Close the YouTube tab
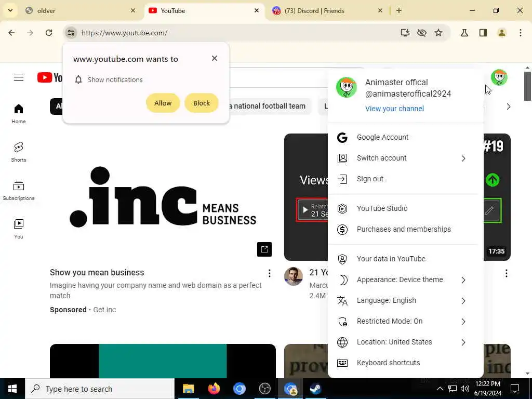 [257, 10]
